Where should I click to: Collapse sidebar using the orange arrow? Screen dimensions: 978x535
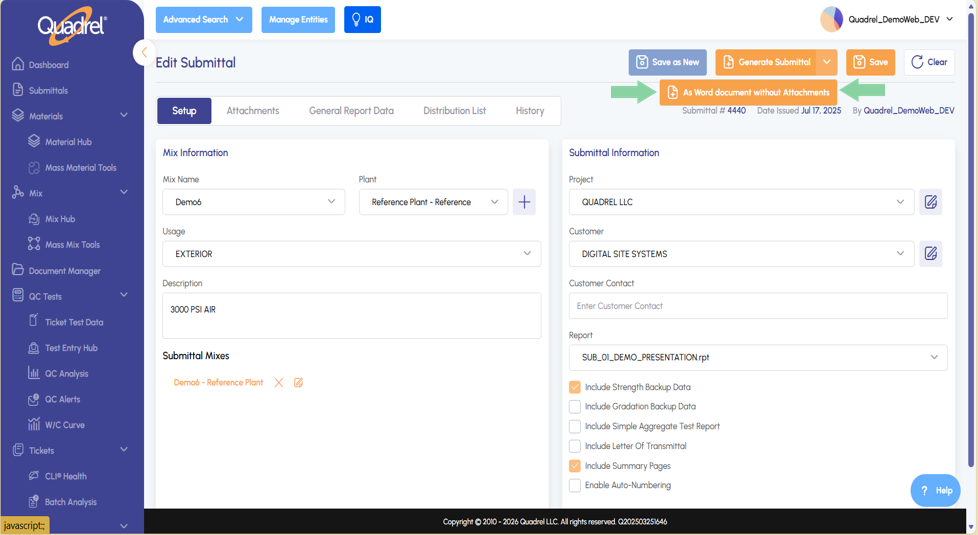[144, 52]
